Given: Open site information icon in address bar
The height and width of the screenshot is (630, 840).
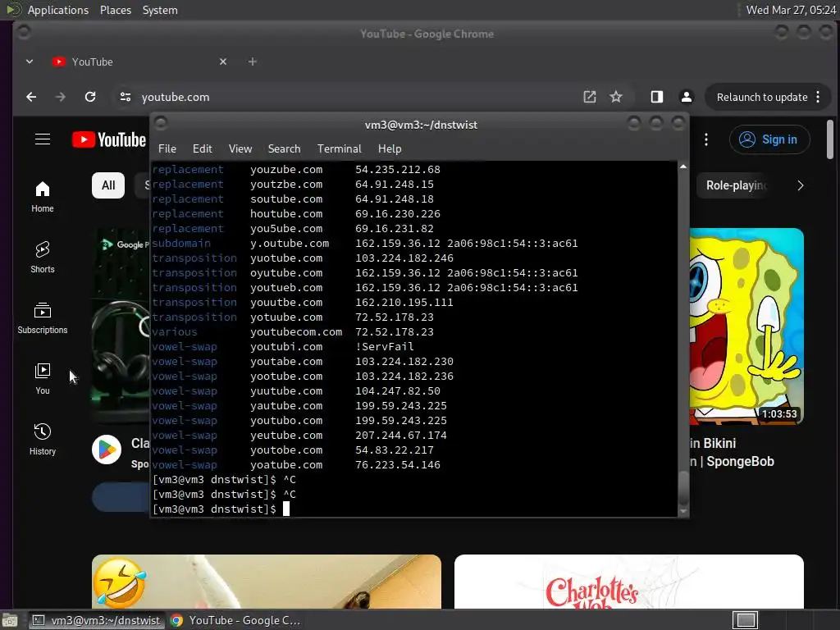Looking at the screenshot, I should click(x=126, y=97).
